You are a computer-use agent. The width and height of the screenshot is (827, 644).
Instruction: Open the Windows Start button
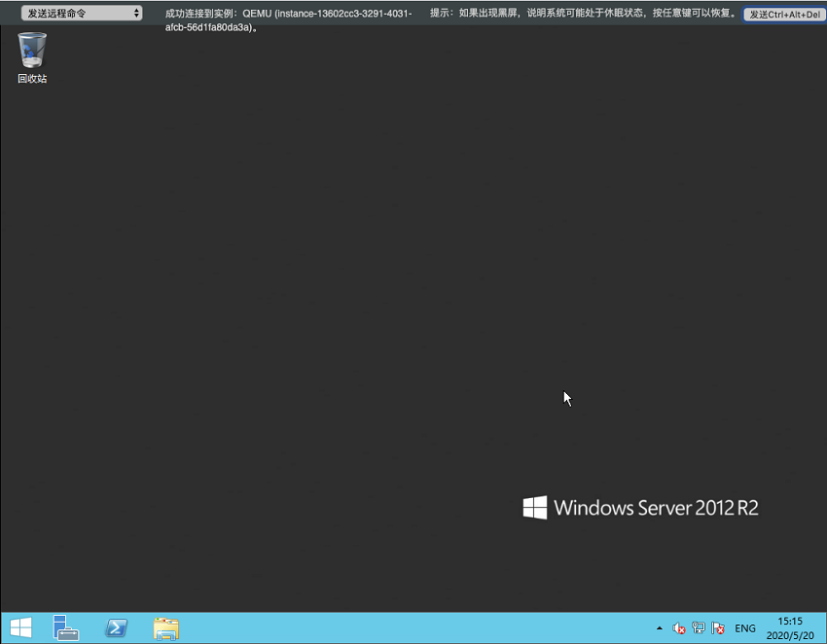click(x=21, y=627)
